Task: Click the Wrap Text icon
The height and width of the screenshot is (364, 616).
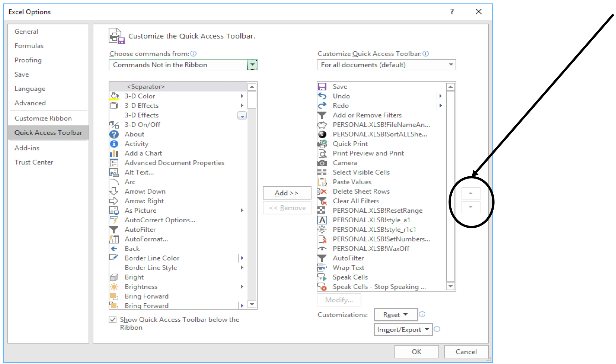Action: [322, 268]
